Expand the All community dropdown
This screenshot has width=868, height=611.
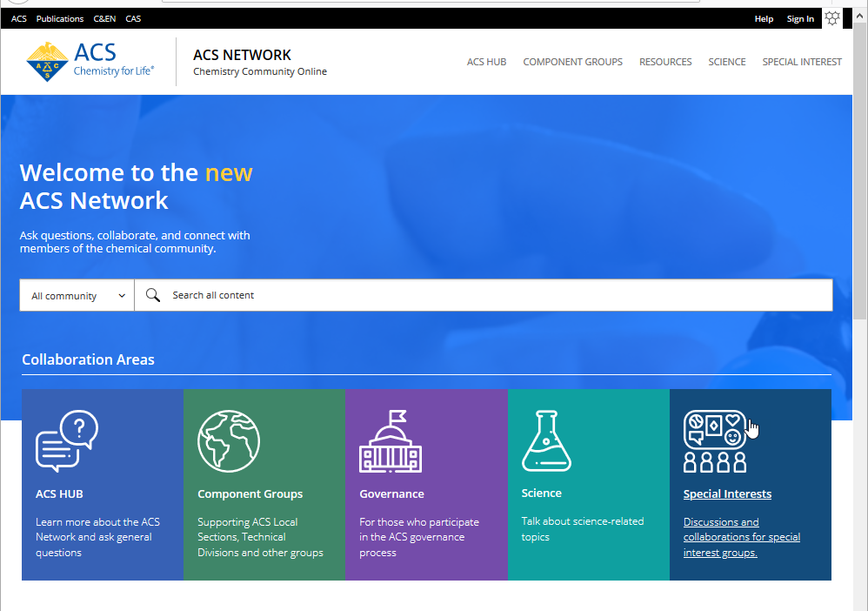pos(77,296)
